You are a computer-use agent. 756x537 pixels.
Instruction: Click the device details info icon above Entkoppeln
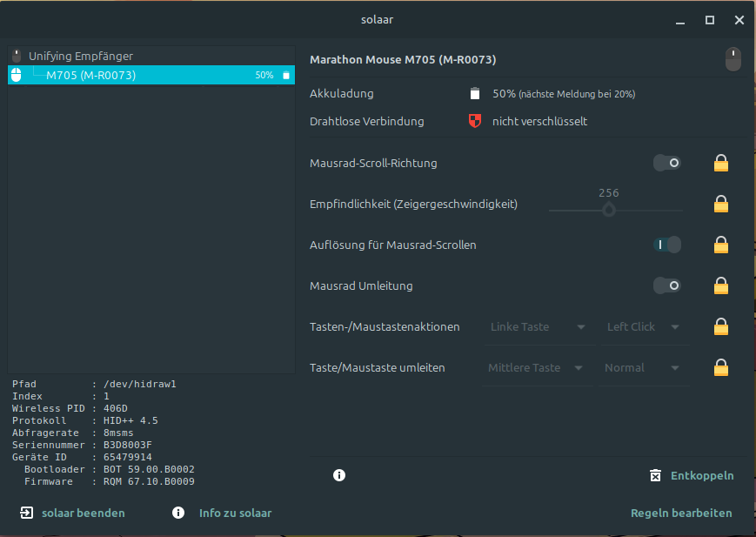click(x=339, y=475)
